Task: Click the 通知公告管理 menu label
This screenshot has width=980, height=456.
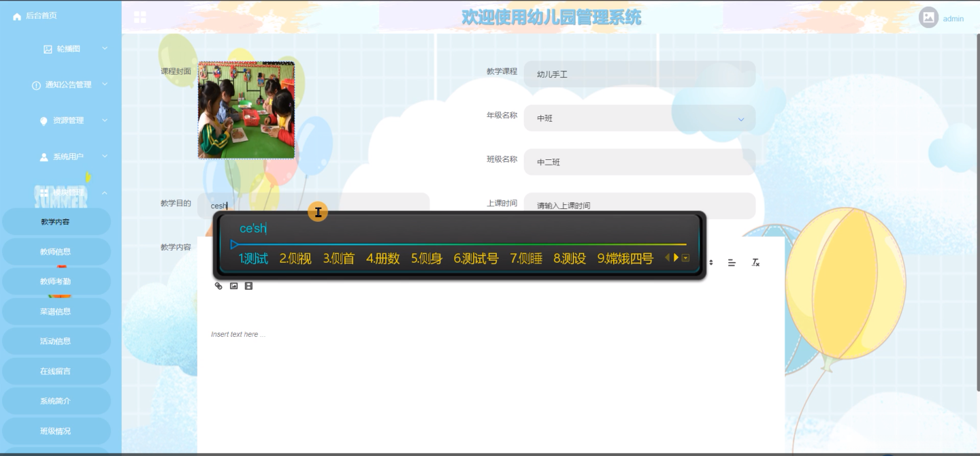Action: pos(68,85)
